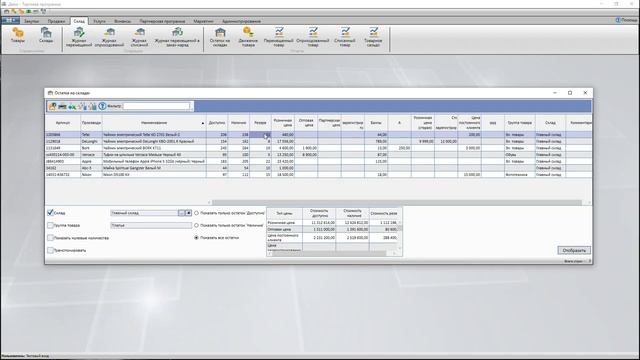Open the Перемещенный товар report
This screenshot has height=360, width=640.
(x=279, y=38)
